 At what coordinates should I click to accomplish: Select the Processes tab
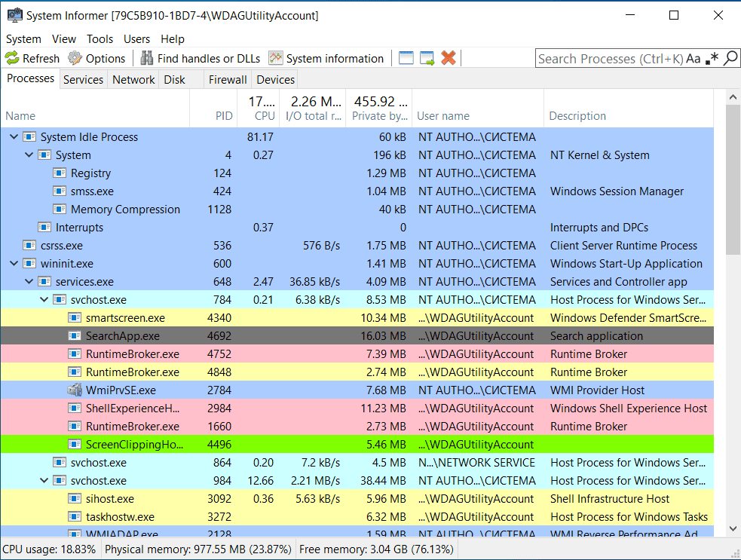(30, 78)
